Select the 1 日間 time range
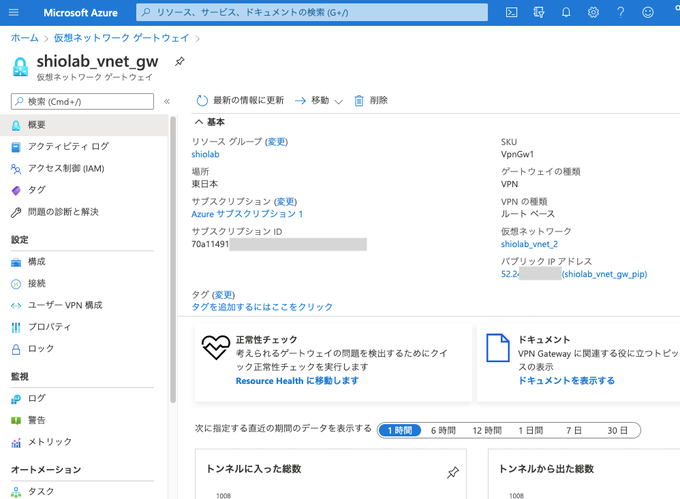The height and width of the screenshot is (499, 680). pos(530,431)
